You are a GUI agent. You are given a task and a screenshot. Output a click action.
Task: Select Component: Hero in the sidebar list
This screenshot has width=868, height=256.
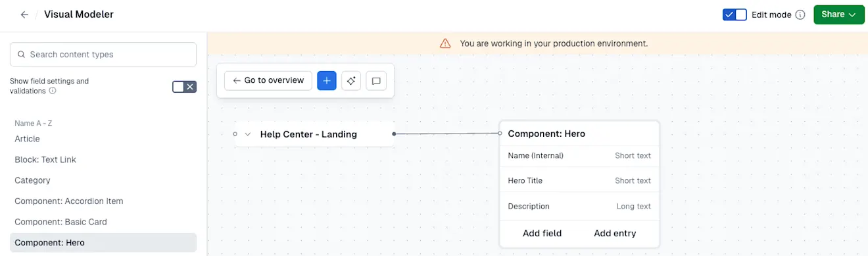click(x=103, y=242)
